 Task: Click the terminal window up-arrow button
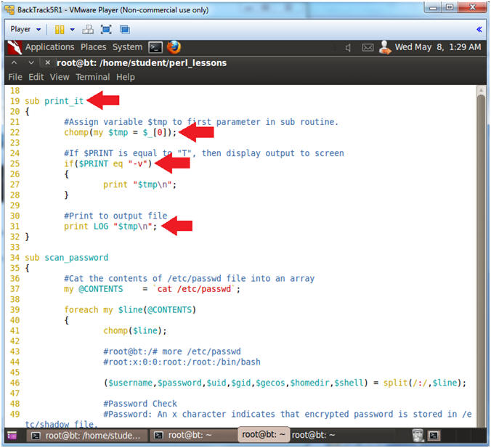click(14, 63)
